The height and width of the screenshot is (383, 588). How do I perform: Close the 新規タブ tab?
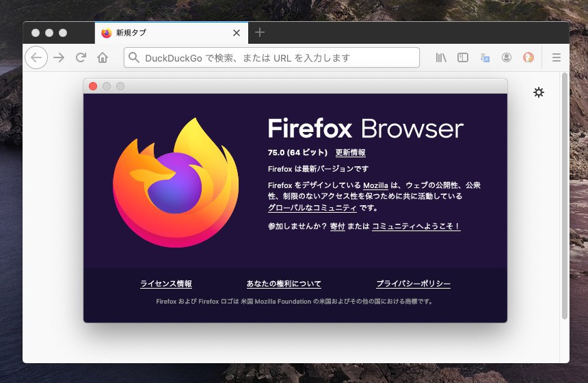coord(237,33)
